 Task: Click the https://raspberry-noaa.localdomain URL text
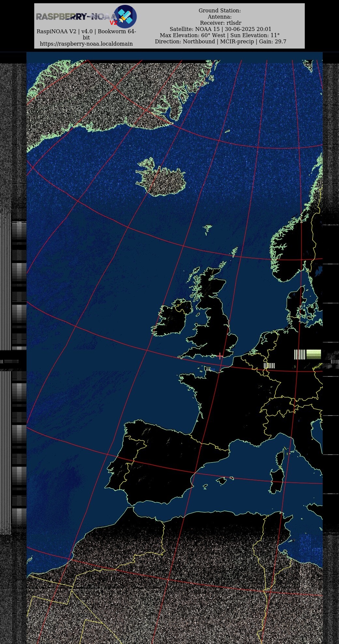(x=86, y=44)
